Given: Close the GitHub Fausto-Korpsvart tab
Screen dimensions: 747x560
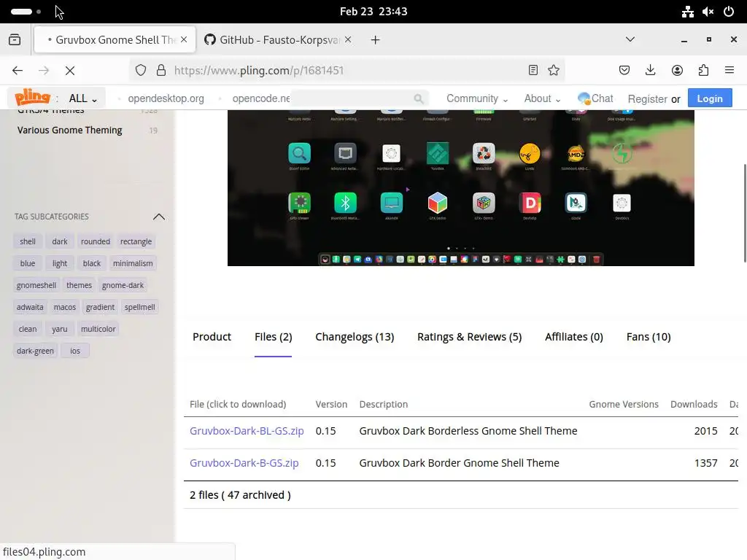Looking at the screenshot, I should click(x=348, y=39).
